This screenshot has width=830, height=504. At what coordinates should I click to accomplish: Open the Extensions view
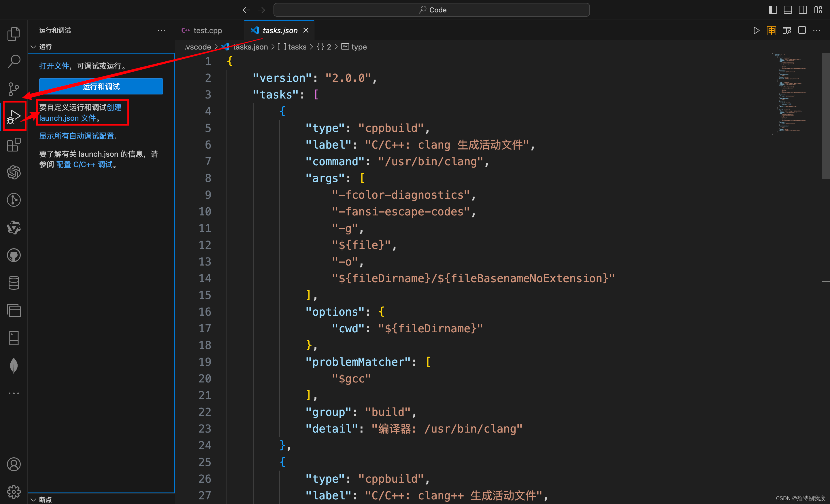click(x=14, y=145)
